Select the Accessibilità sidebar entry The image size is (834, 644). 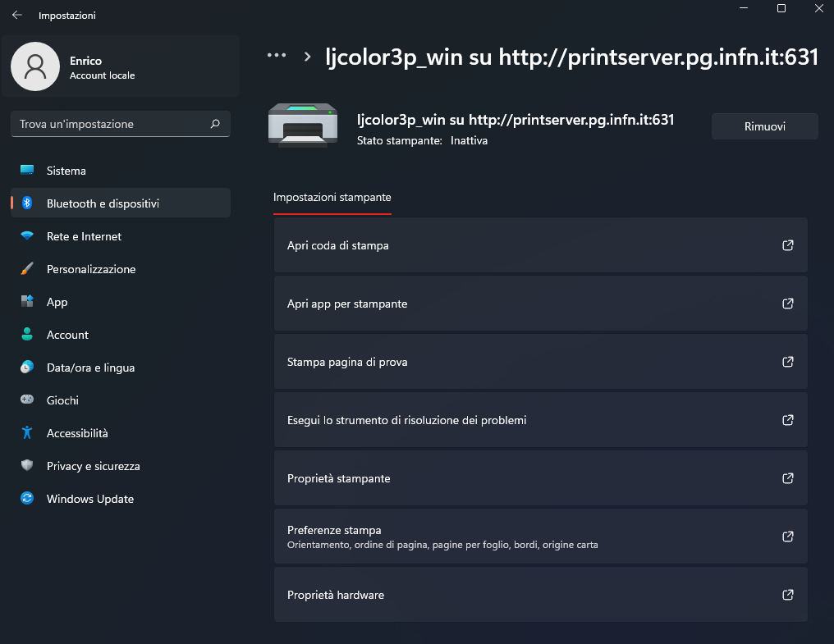(120, 433)
